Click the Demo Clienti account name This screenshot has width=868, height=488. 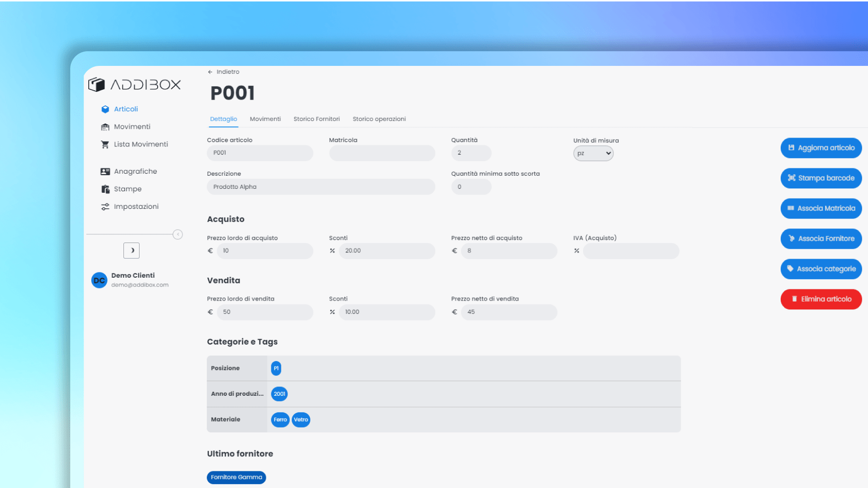[133, 276]
